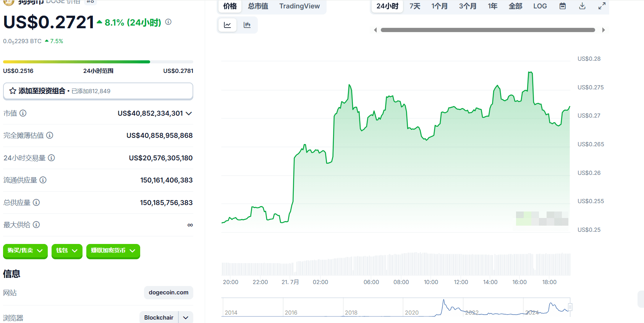
Task: Add Dogecoin via 添加至投资组合 button
Action: pyautogui.click(x=98, y=91)
